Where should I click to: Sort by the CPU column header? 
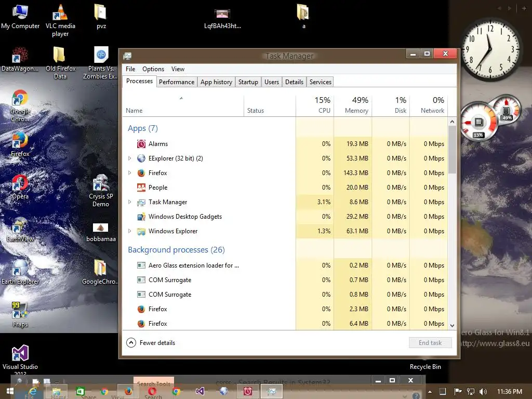[315, 106]
